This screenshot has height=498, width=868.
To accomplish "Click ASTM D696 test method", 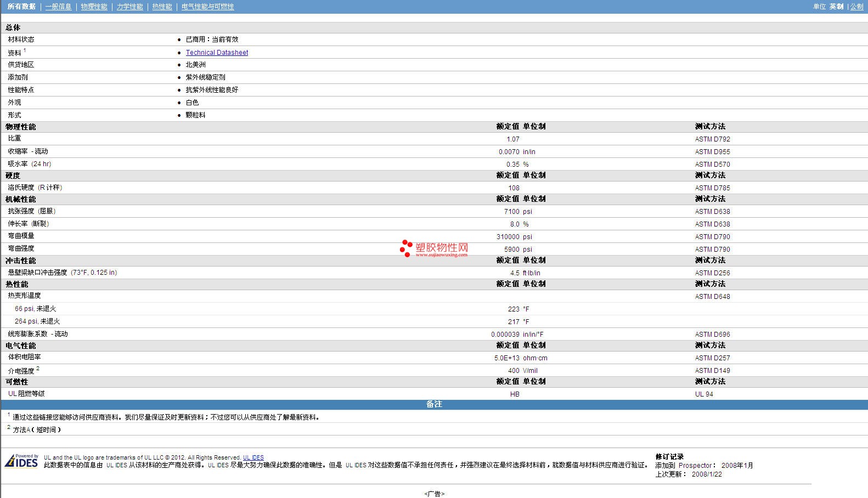I will pos(712,335).
